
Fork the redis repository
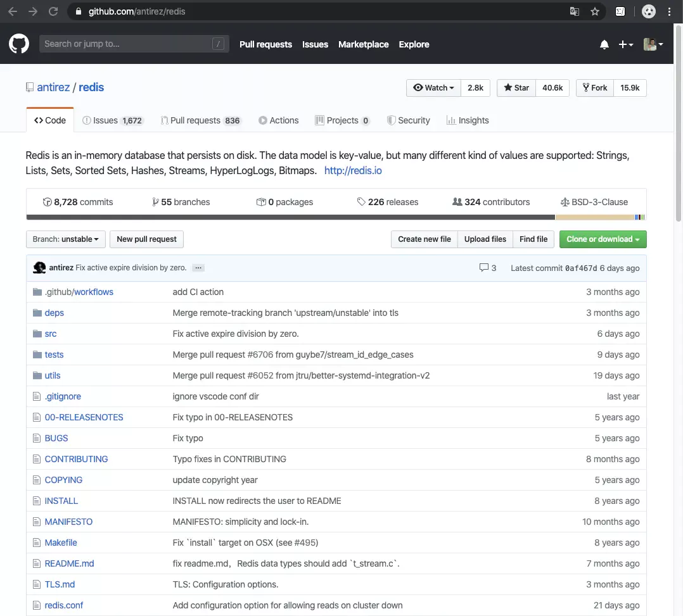[594, 88]
